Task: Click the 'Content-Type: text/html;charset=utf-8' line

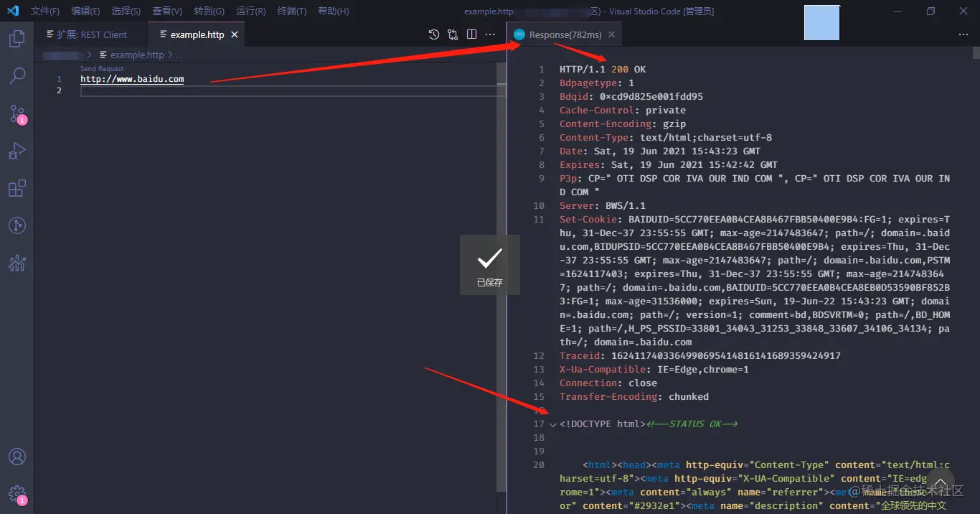Action: [666, 138]
